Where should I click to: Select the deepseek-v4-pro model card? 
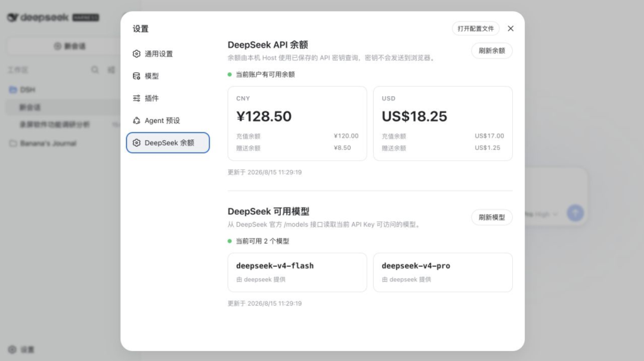pos(442,272)
